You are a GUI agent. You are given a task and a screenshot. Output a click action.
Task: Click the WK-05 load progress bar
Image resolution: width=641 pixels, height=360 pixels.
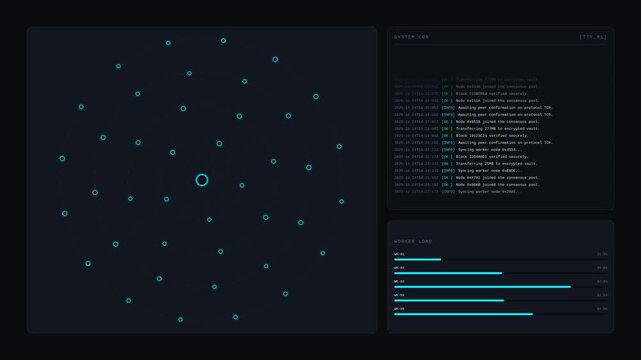tap(500, 314)
